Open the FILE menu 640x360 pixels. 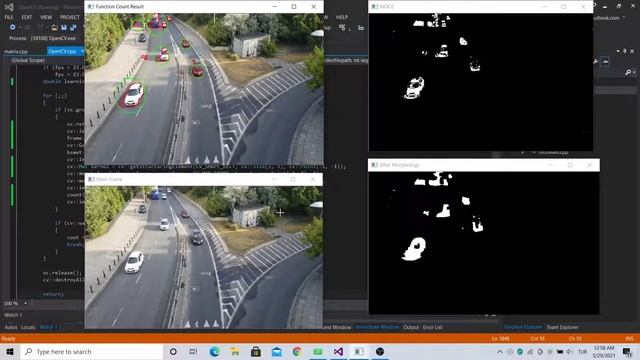[9, 17]
